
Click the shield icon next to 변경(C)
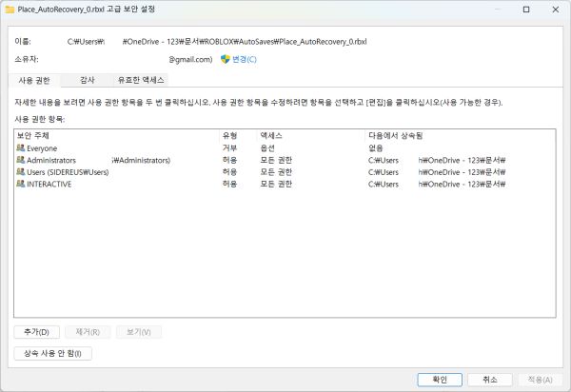tap(225, 59)
